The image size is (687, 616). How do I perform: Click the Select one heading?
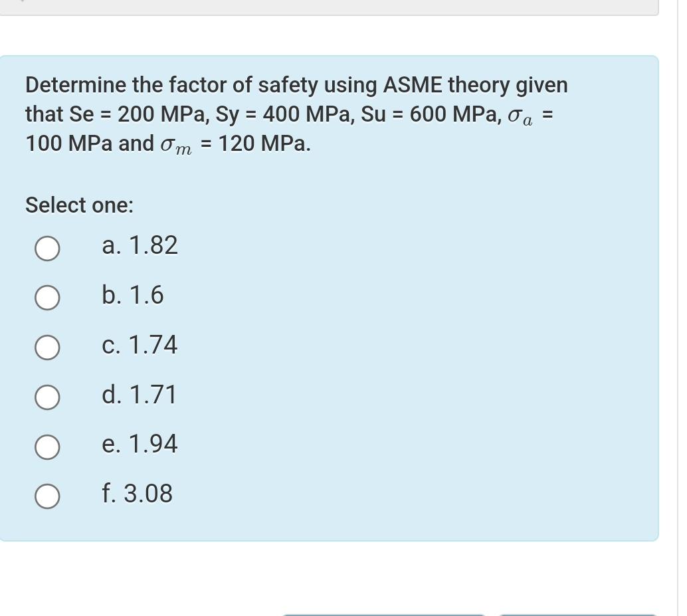click(79, 205)
